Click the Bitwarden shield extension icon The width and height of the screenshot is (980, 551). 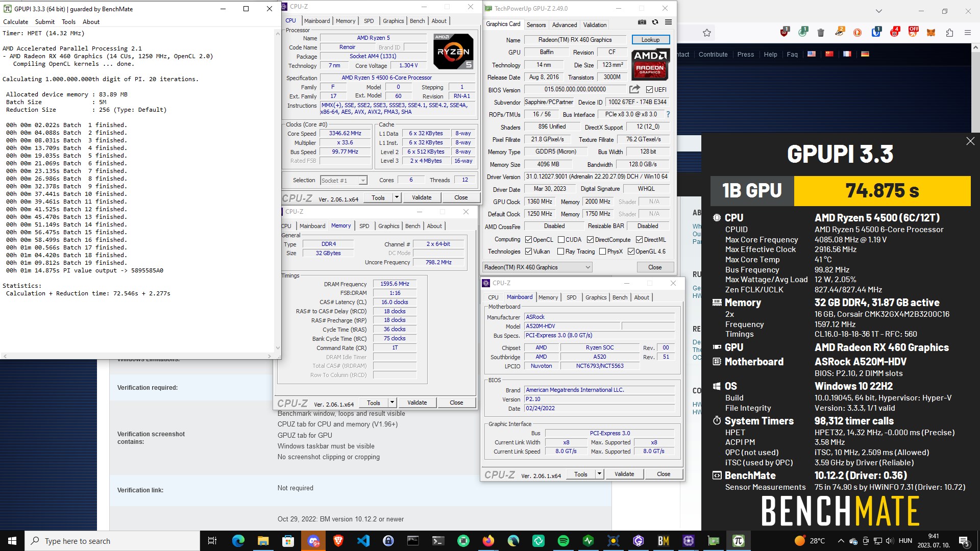[x=876, y=33]
